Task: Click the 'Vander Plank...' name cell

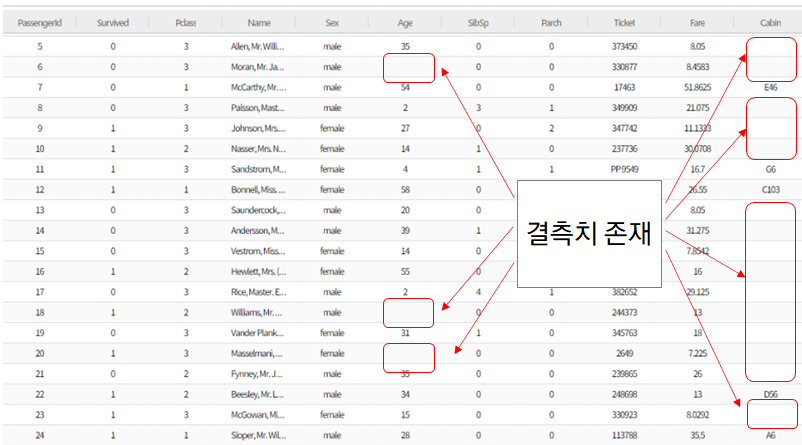Action: click(x=257, y=333)
